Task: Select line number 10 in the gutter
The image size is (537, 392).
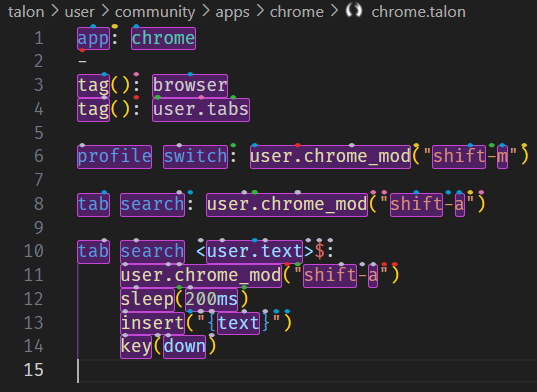Action: (34, 251)
